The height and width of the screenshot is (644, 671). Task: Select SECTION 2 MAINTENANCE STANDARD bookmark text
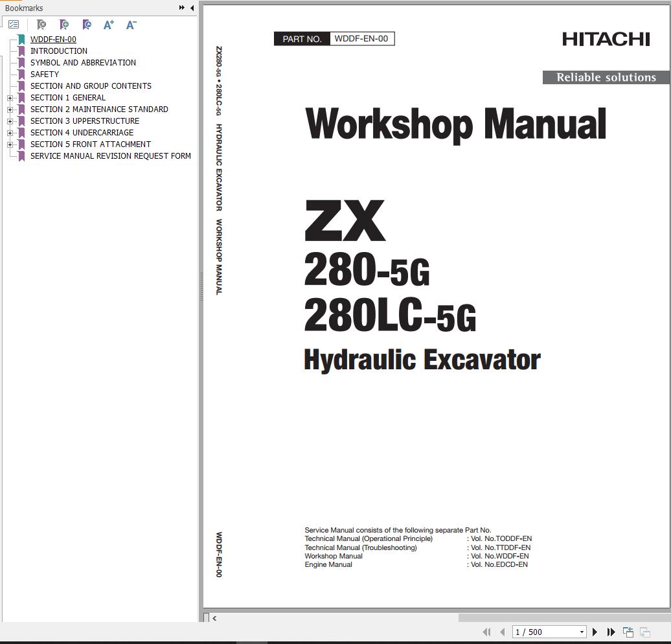click(x=99, y=109)
